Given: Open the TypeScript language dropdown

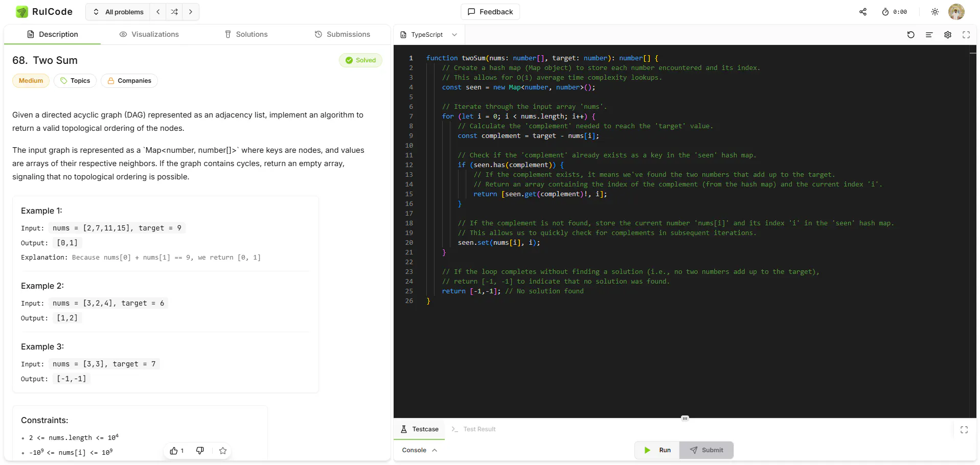Looking at the screenshot, I should [428, 35].
